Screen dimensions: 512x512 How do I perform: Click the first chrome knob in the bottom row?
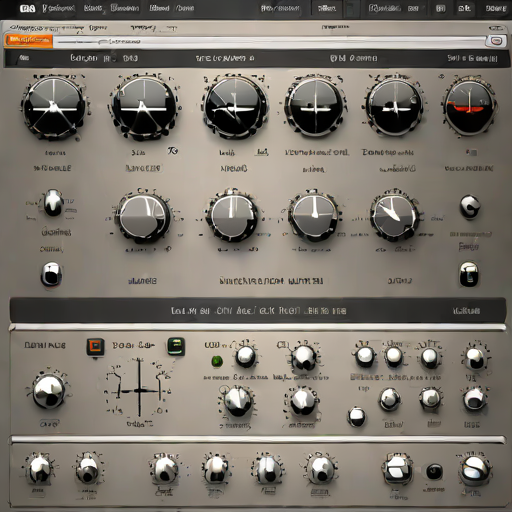[40, 469]
